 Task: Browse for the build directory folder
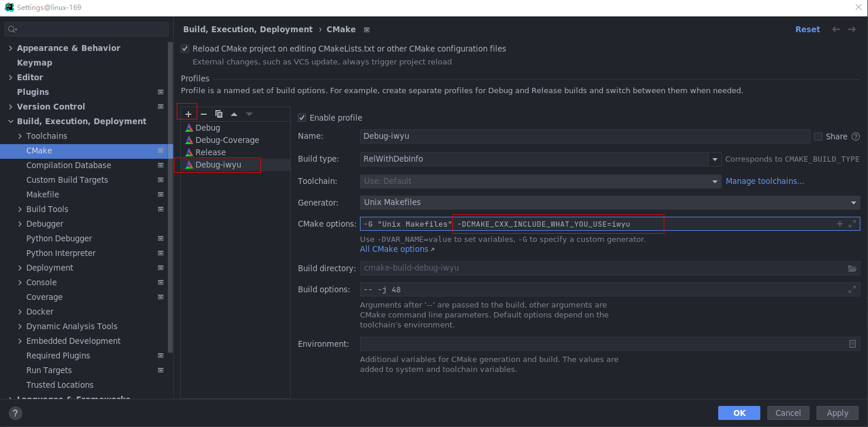pyautogui.click(x=852, y=268)
